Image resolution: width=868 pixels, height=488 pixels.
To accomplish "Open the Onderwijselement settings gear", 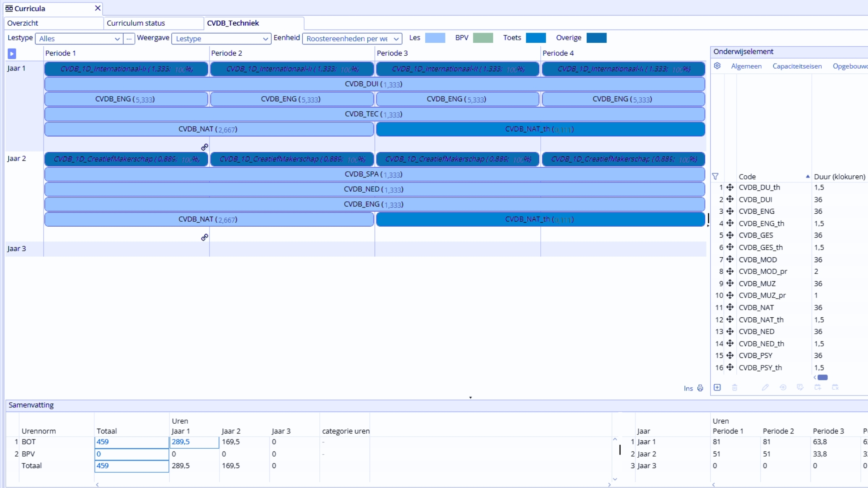I will coord(717,66).
